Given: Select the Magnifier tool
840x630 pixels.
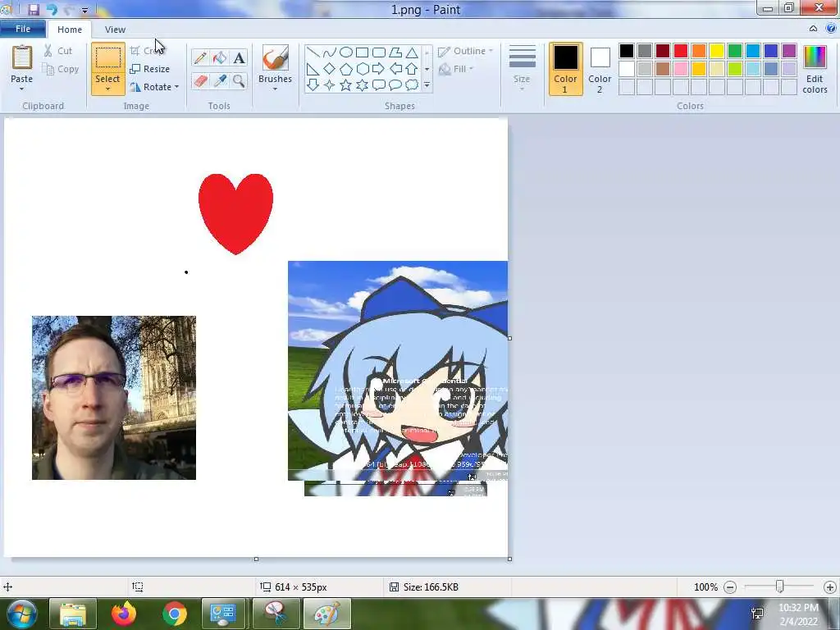Looking at the screenshot, I should [x=239, y=81].
